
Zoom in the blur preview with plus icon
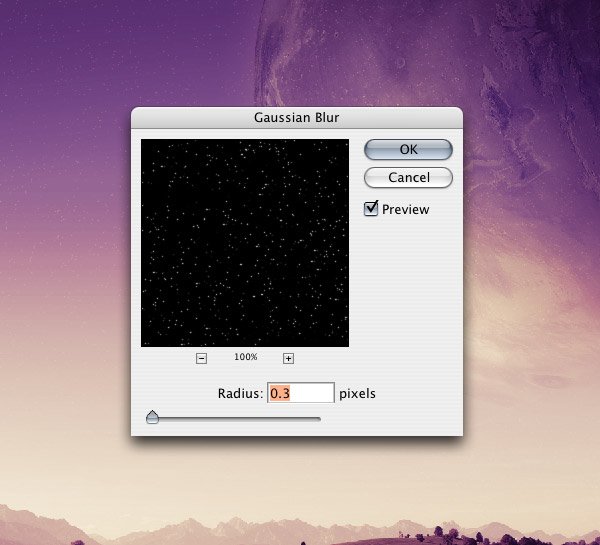(x=288, y=358)
